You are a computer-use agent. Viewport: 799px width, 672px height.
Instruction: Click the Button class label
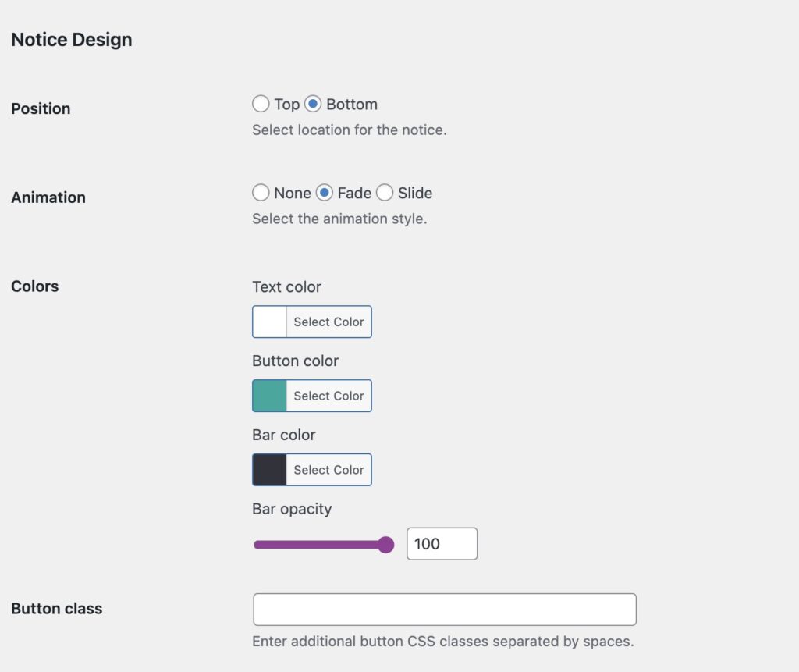pyautogui.click(x=57, y=609)
